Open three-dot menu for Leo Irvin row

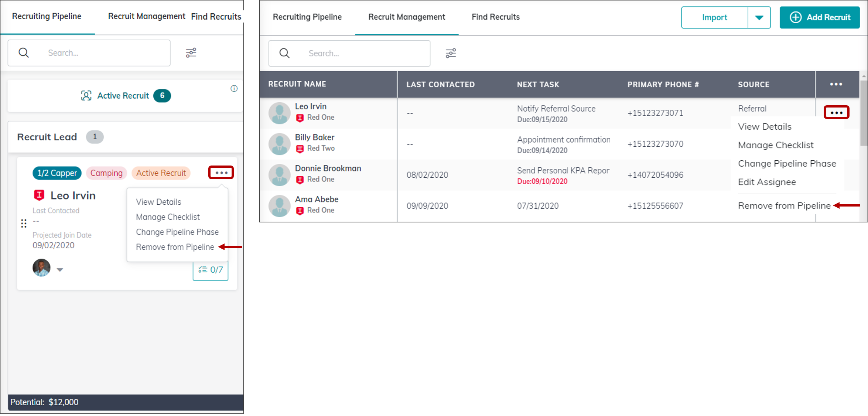click(x=836, y=112)
